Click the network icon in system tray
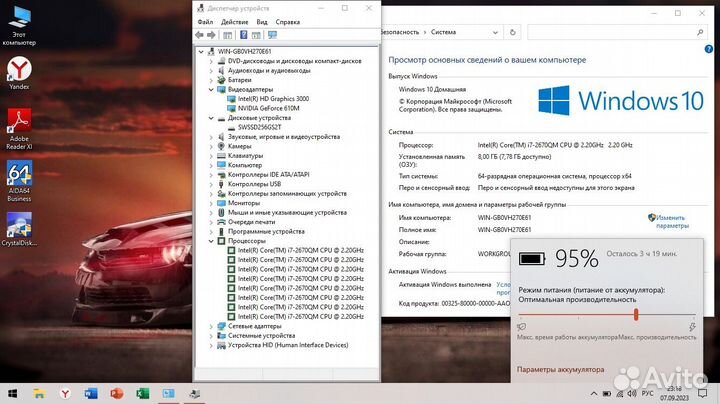Image resolution: width=720 pixels, height=404 pixels. 619,393
